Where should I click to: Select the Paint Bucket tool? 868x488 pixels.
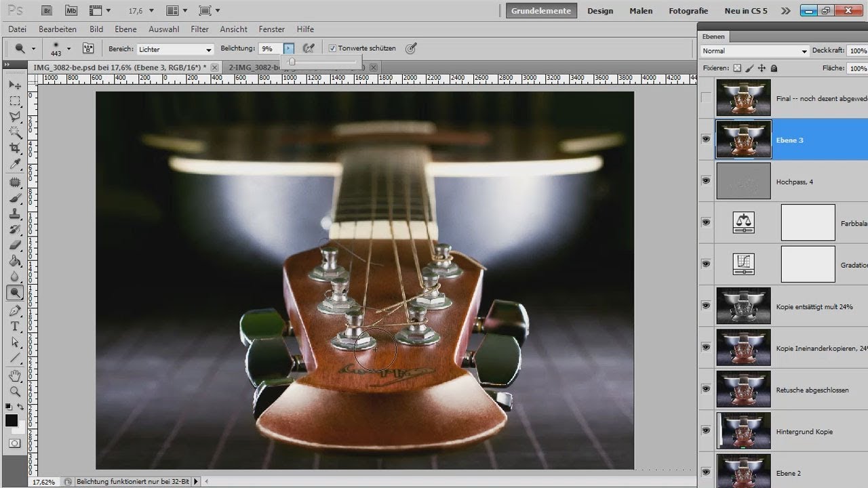pos(15,260)
